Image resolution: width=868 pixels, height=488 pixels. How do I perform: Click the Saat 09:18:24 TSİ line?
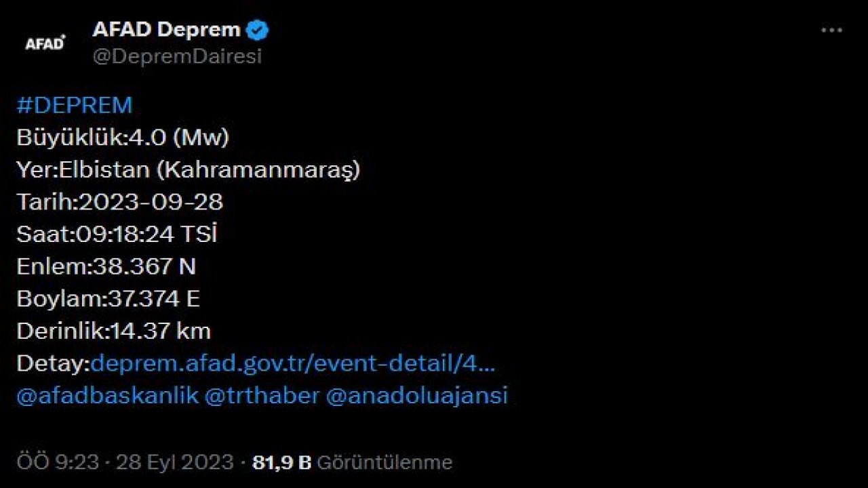(x=117, y=235)
